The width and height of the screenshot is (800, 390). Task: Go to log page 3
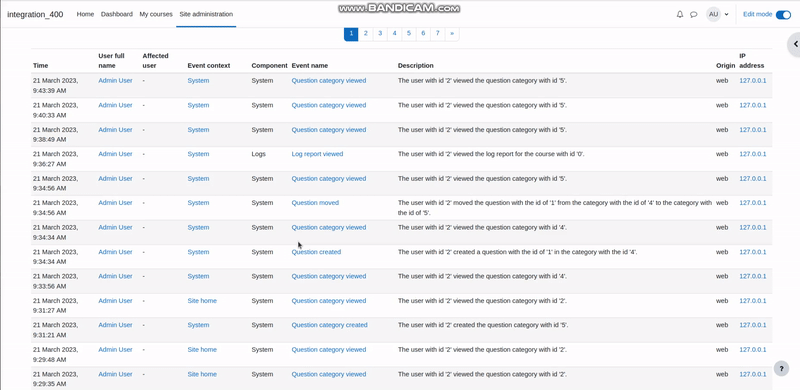[380, 34]
